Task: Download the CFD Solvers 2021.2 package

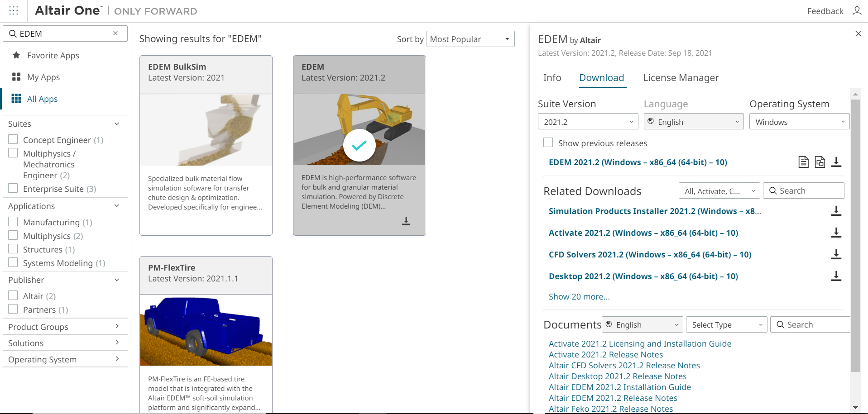Action: pos(836,254)
